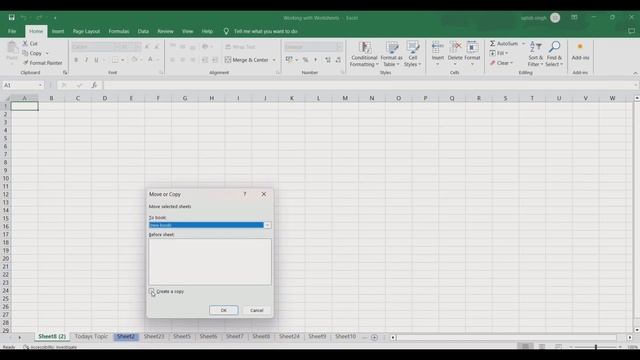Select the Sheet23 worksheet tab
This screenshot has width=640, height=360.
(154, 336)
